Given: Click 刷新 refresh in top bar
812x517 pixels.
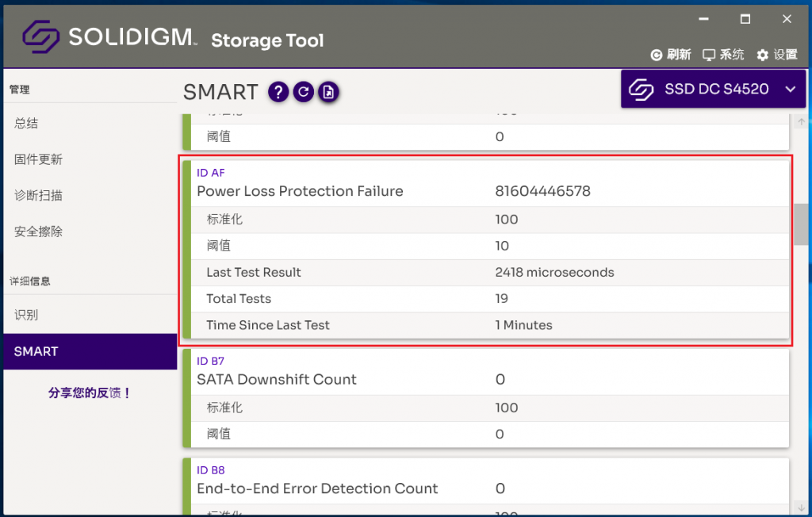Looking at the screenshot, I should coord(671,55).
